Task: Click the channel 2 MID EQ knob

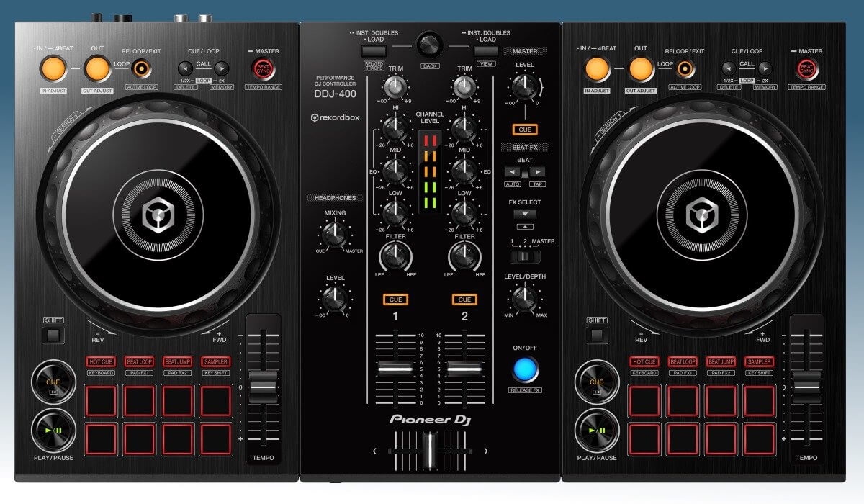Action: [x=464, y=171]
